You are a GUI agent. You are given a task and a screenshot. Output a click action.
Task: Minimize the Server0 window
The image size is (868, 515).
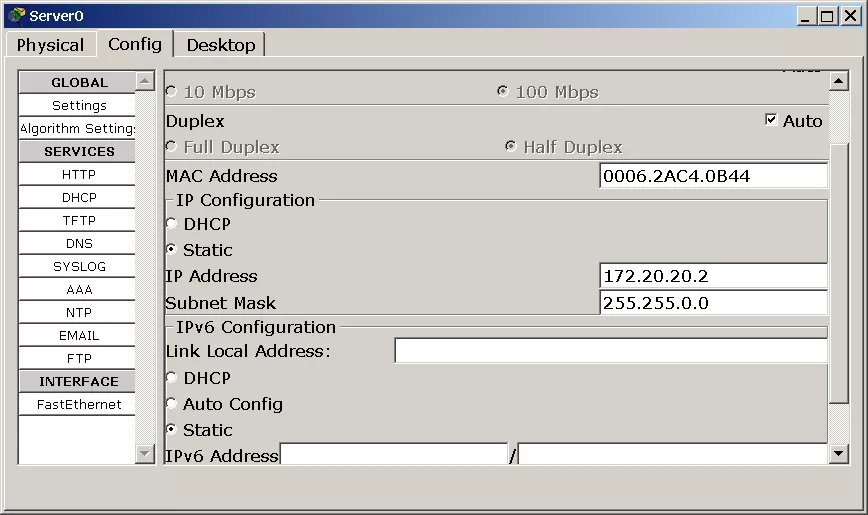click(x=806, y=16)
